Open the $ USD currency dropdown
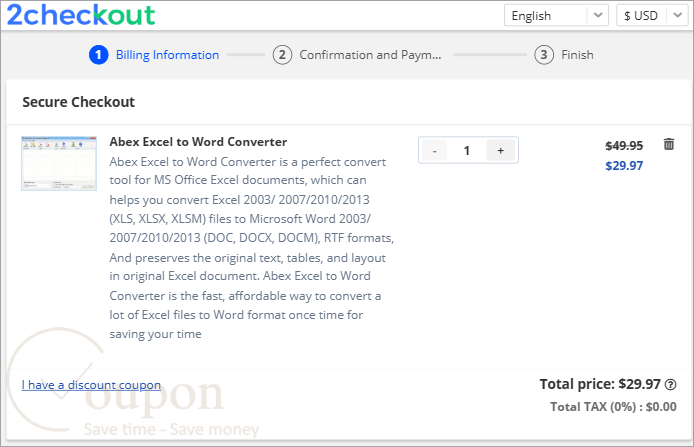Screen dimensions: 694x447 [652, 15]
